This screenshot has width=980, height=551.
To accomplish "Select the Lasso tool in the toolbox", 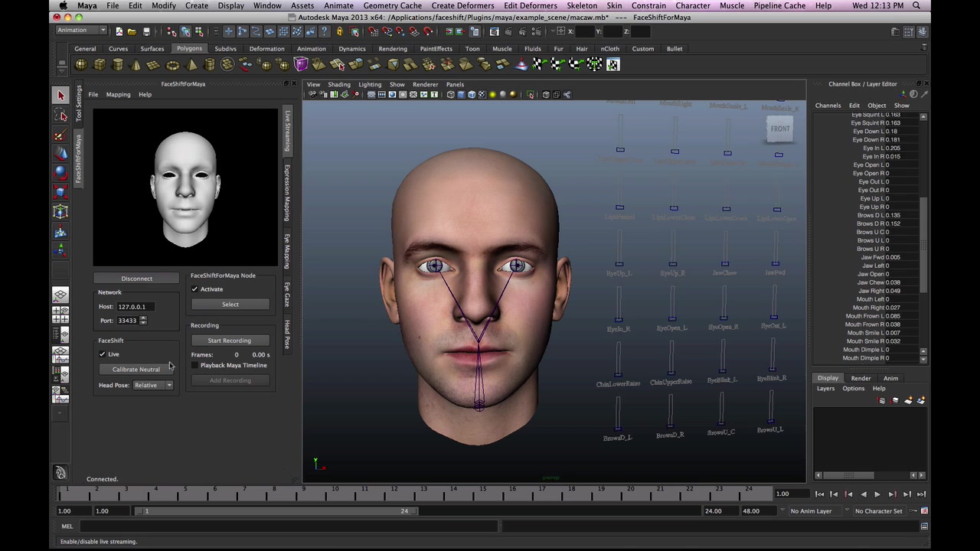I will point(60,115).
